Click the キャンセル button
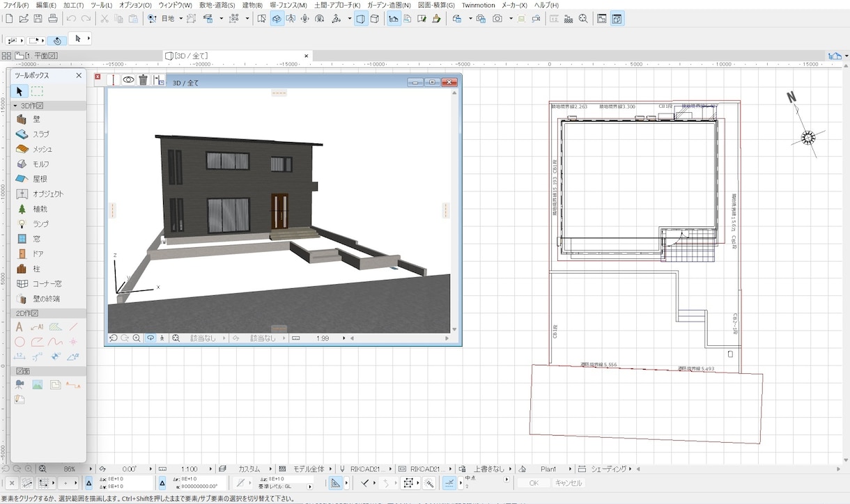The height and width of the screenshot is (504, 850). 568,483
